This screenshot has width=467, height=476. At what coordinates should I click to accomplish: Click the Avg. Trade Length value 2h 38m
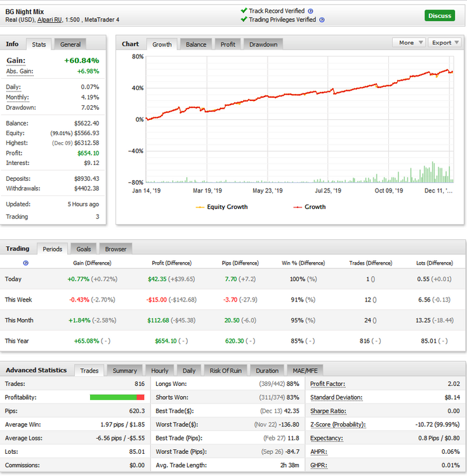[290, 465]
